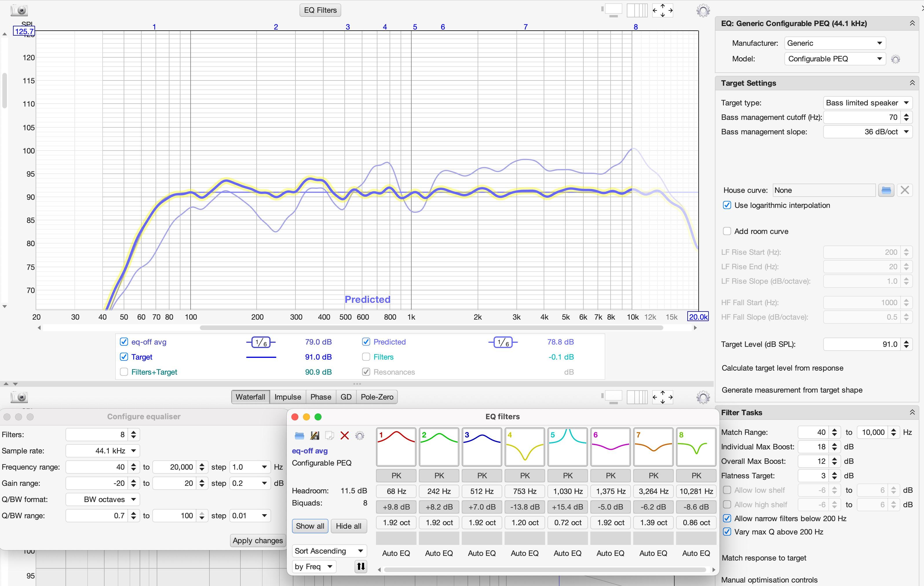This screenshot has width=924, height=586.
Task: Clear the house curve with the X icon
Action: (905, 190)
